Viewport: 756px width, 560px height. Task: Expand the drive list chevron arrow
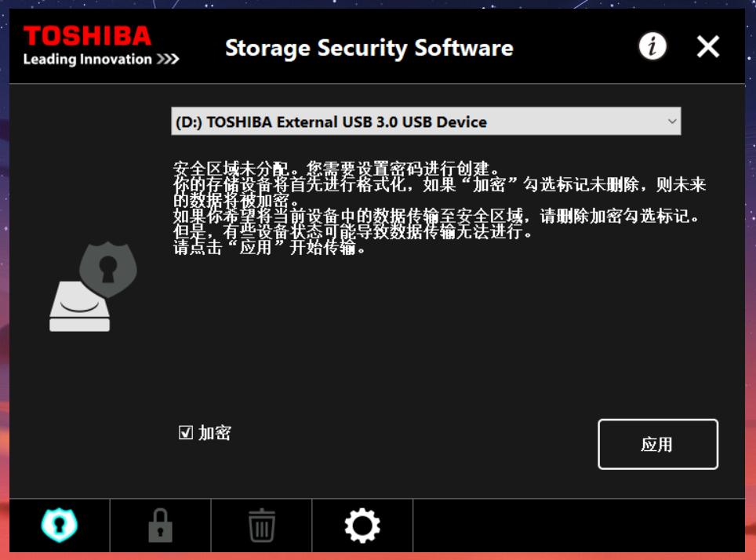(671, 122)
